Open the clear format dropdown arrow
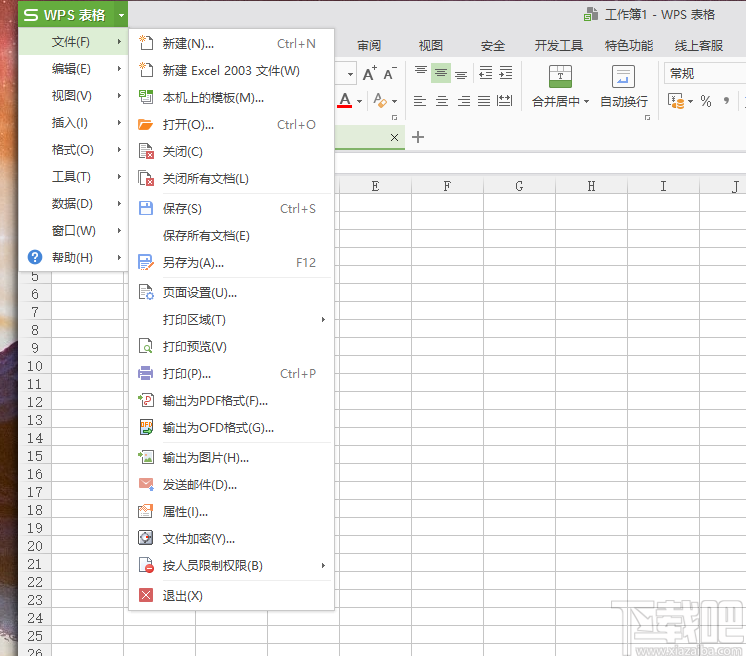 click(x=394, y=101)
